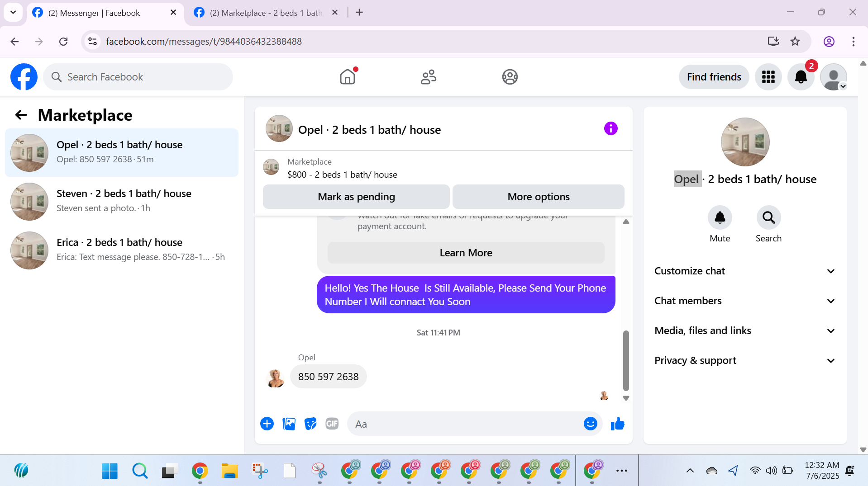Attach a photo using image icon
The height and width of the screenshot is (486, 868).
(x=289, y=424)
